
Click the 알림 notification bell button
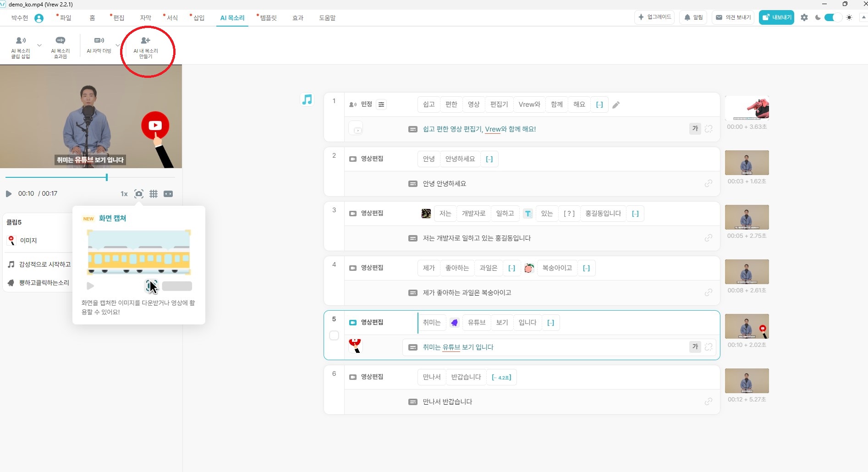(693, 17)
